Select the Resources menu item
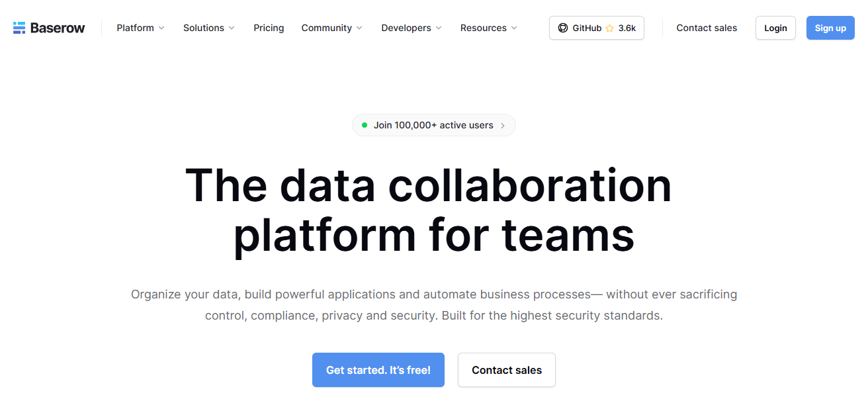 (x=483, y=28)
